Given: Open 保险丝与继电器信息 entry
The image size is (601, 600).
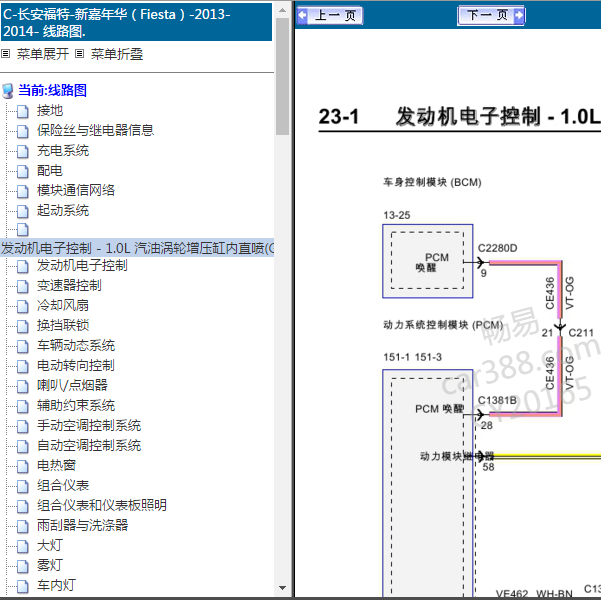Looking at the screenshot, I should tap(95, 130).
